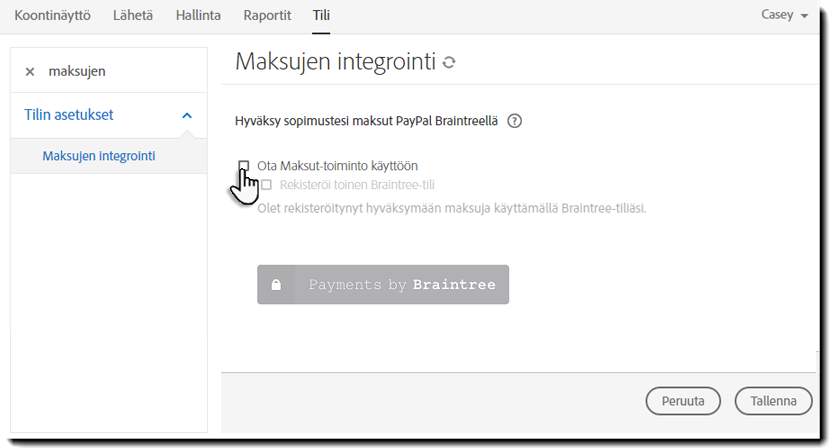The height and width of the screenshot is (448, 830).
Task: Click the lock icon on Braintree button
Action: pyautogui.click(x=276, y=285)
